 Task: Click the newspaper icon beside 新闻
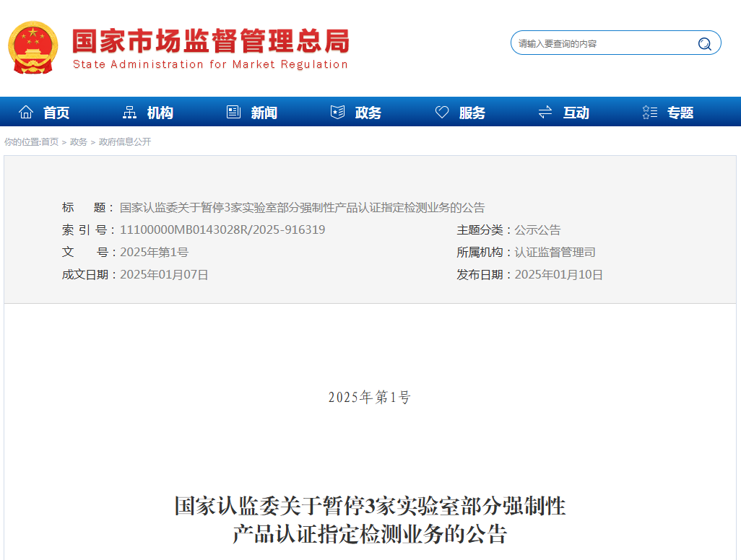[233, 112]
